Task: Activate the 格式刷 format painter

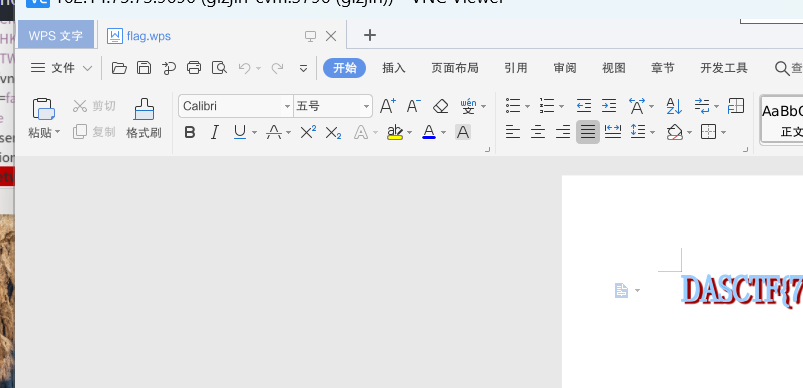Action: coord(144,119)
